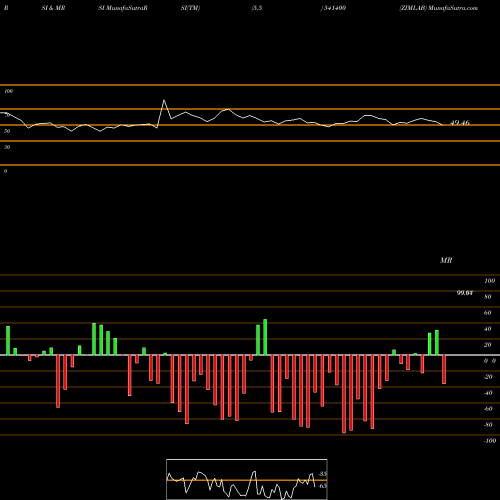Click the "65" label in mini chart
500x500 pixels.
tap(322, 486)
